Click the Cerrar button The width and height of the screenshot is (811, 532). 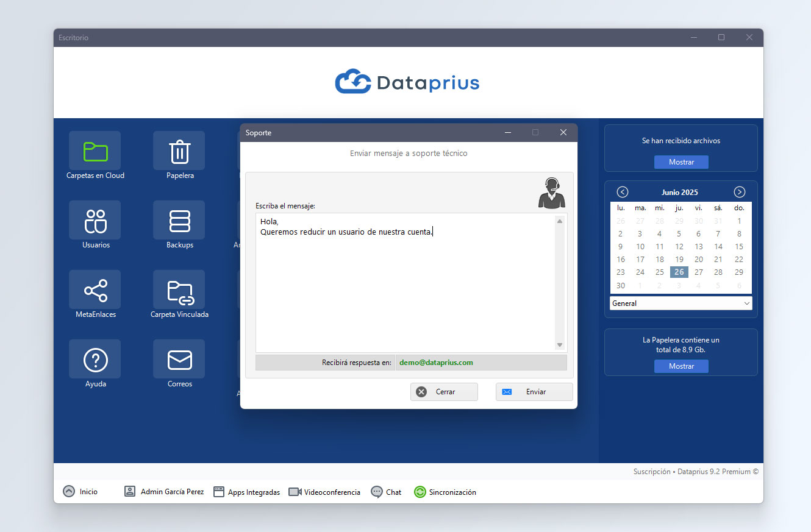(x=444, y=392)
